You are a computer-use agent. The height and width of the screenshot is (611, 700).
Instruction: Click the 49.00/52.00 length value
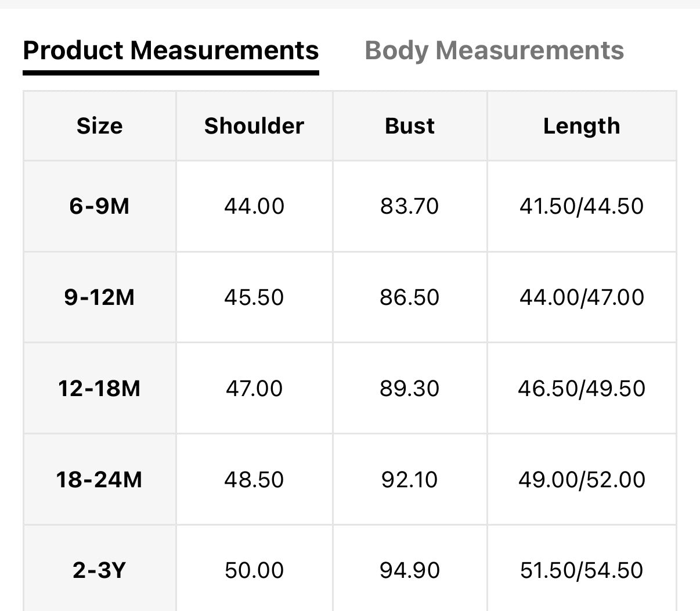click(x=582, y=479)
